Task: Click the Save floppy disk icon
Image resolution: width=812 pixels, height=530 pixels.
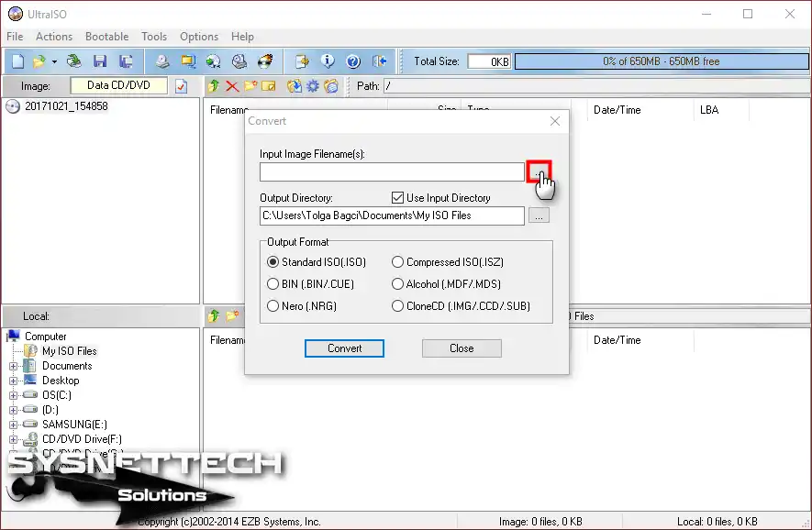Action: pos(100,61)
